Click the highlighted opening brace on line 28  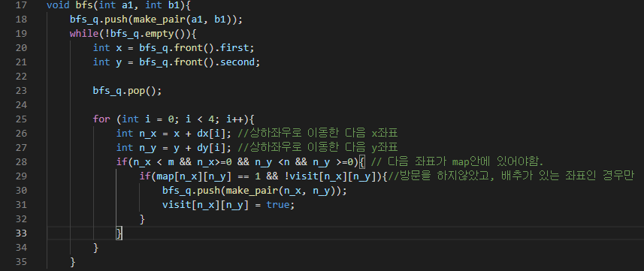point(362,162)
